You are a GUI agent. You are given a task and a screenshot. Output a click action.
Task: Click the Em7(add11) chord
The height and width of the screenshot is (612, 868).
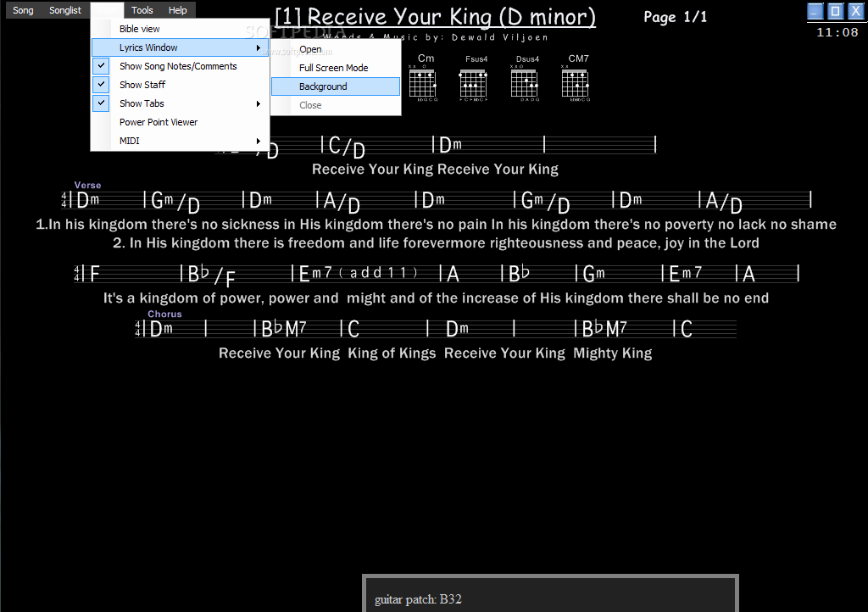coord(359,273)
